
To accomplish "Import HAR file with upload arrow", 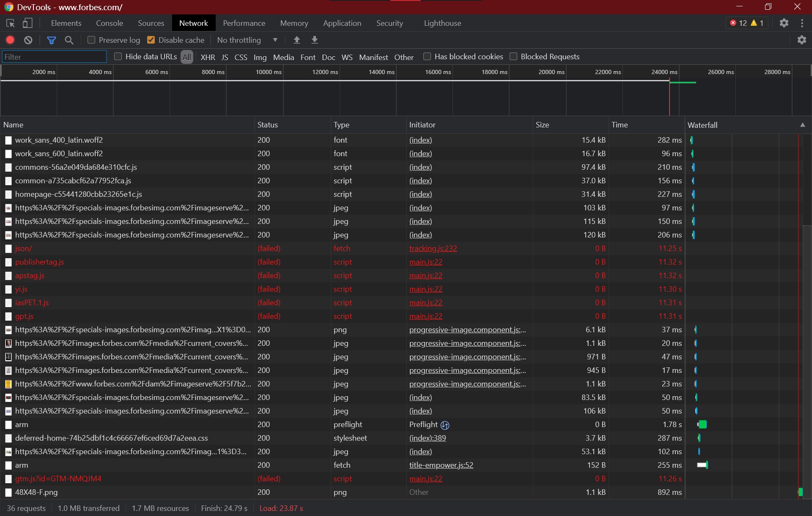I will 297,40.
